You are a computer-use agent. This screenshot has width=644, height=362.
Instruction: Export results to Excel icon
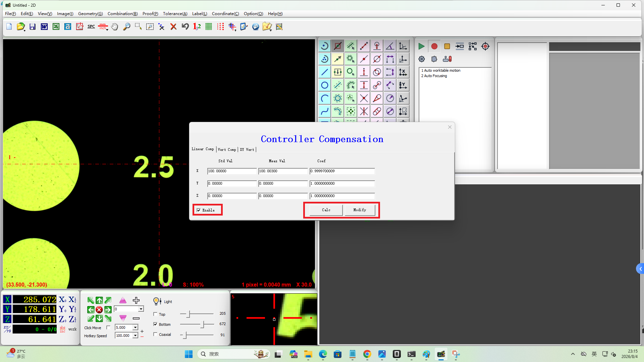(x=56, y=26)
